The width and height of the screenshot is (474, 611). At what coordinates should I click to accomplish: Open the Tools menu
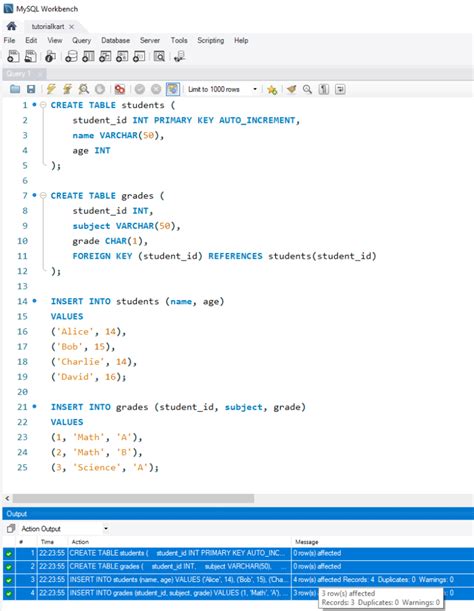[179, 40]
